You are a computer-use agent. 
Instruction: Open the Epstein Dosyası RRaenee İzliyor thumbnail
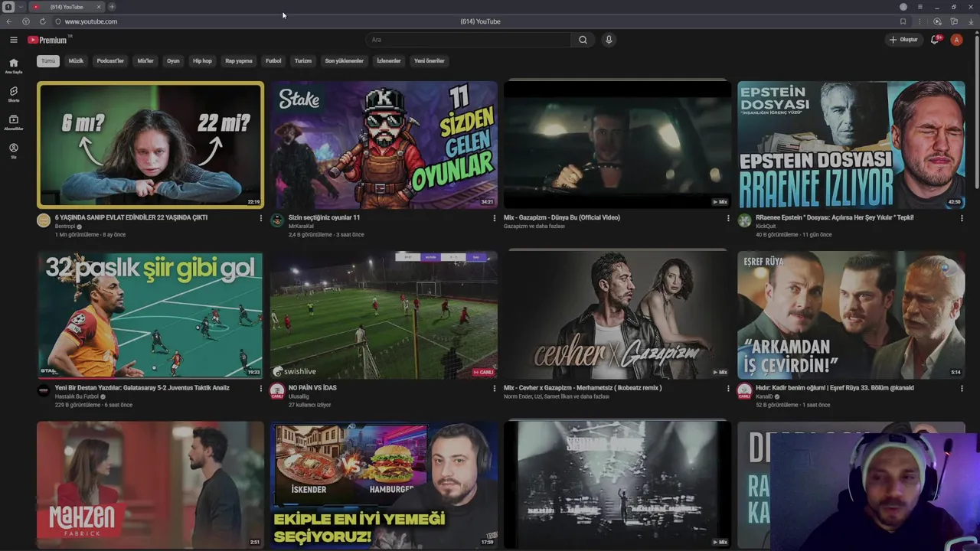[851, 145]
